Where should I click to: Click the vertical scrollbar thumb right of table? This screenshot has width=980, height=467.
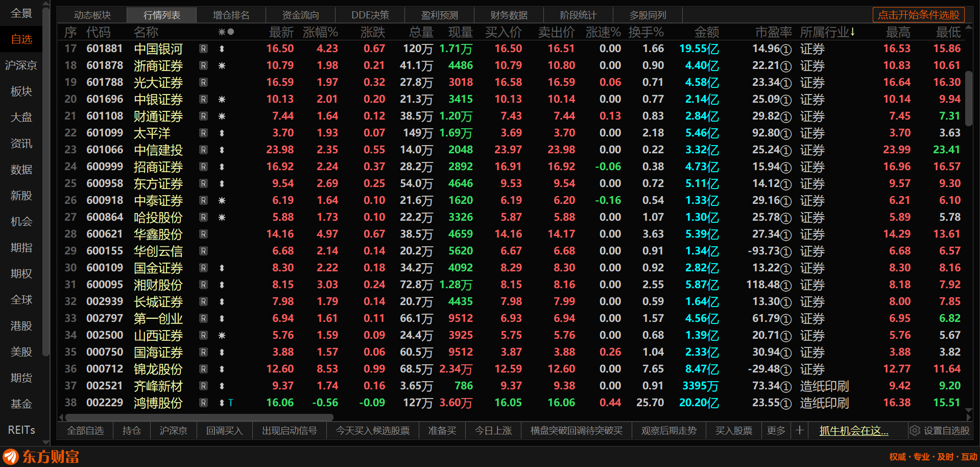point(969,99)
